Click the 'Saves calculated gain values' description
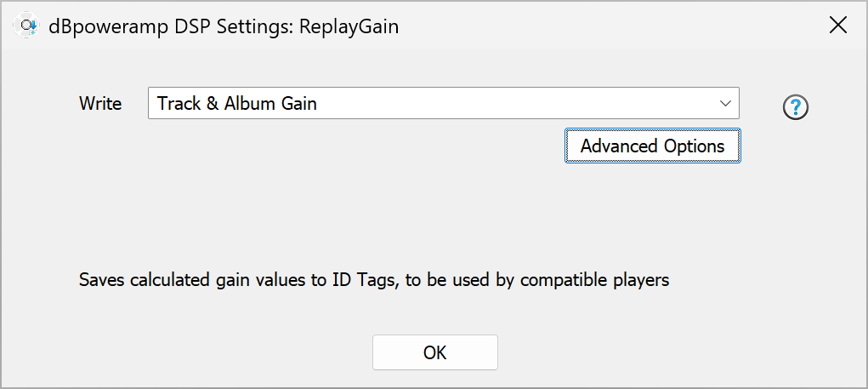This screenshot has width=868, height=389. click(x=374, y=280)
